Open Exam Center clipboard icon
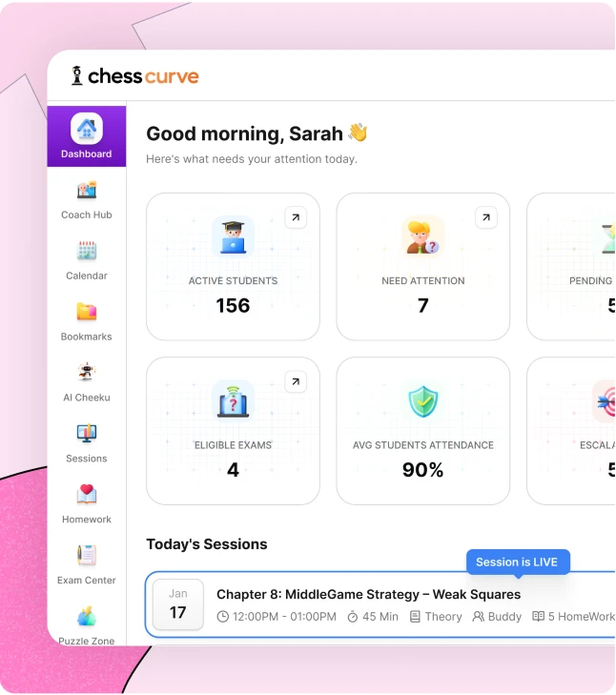 pyautogui.click(x=87, y=555)
